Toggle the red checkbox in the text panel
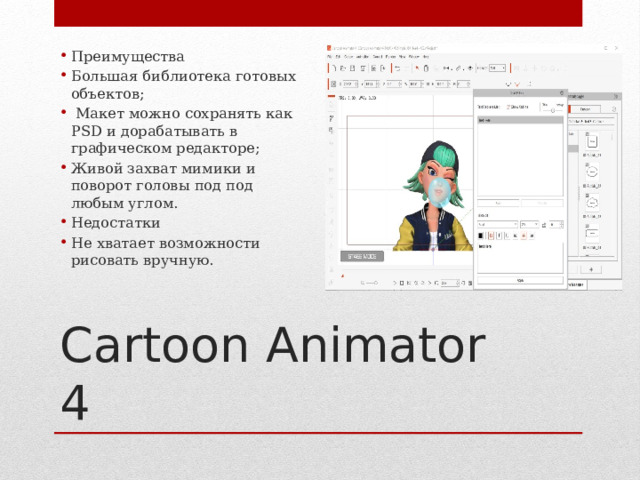Viewport: 640px width, 480px height. pos(509,107)
